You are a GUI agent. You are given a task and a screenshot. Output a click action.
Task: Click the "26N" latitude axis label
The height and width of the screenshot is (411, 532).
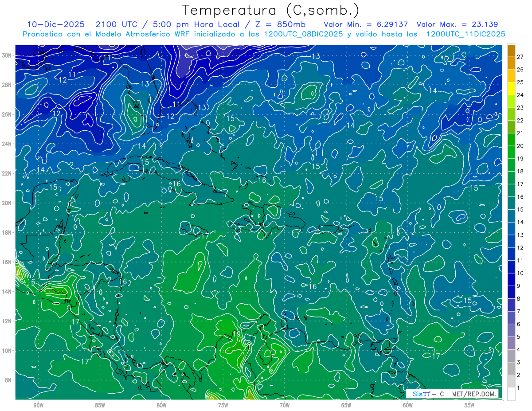click(x=8, y=114)
